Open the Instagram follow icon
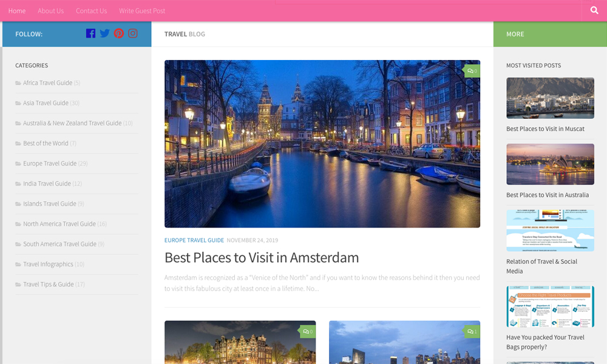 [x=133, y=34]
